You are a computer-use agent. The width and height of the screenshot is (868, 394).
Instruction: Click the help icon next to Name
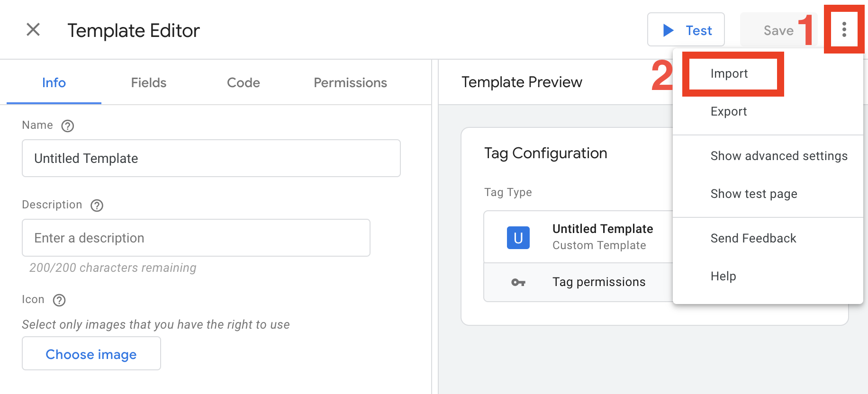[68, 126]
